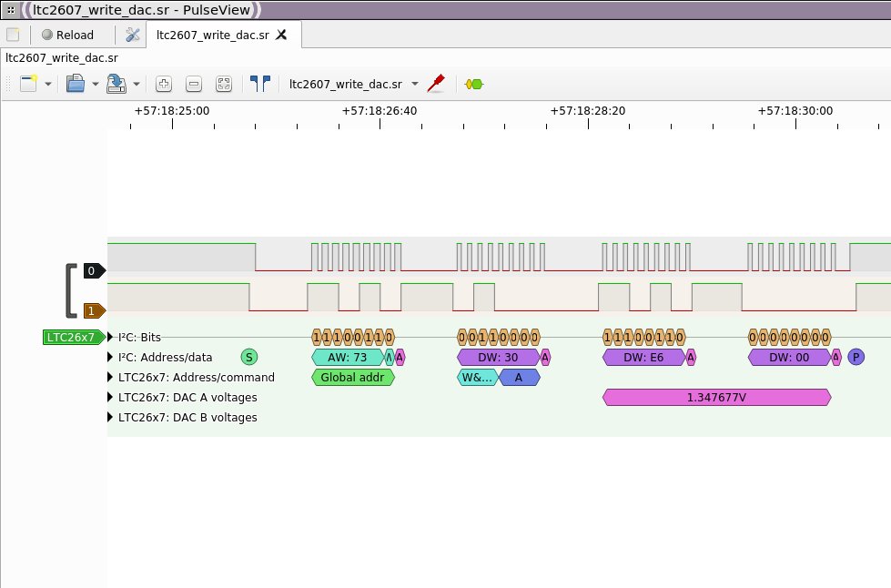Click the wrench settings icon beside Reload
The image size is (891, 588).
(130, 35)
